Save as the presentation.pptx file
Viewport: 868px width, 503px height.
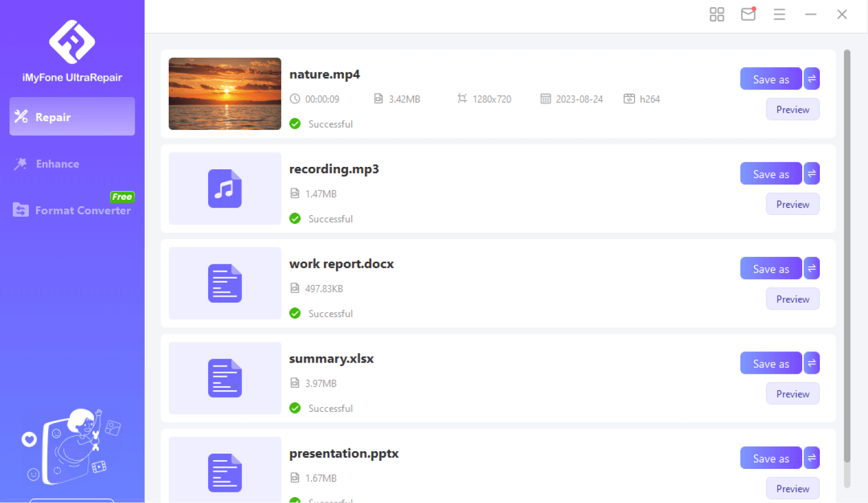(770, 458)
